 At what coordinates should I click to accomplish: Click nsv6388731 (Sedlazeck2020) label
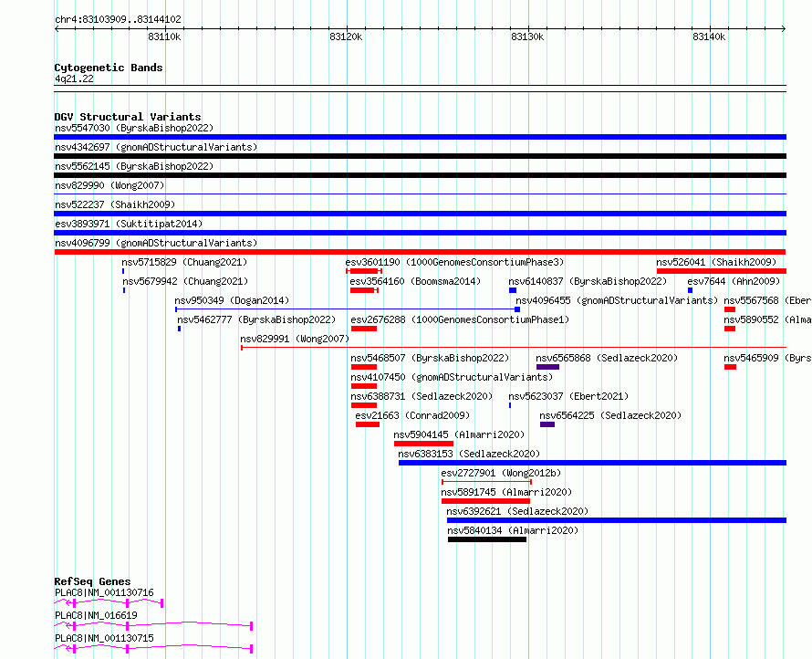[x=422, y=396]
